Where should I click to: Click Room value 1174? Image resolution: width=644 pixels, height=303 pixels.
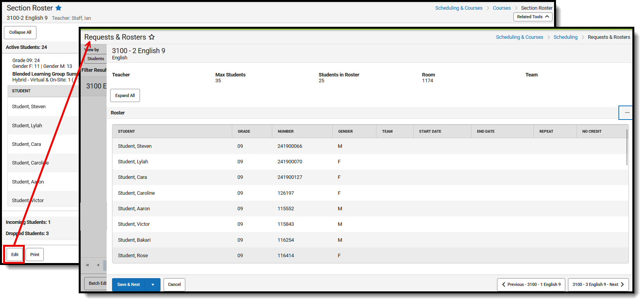click(427, 81)
